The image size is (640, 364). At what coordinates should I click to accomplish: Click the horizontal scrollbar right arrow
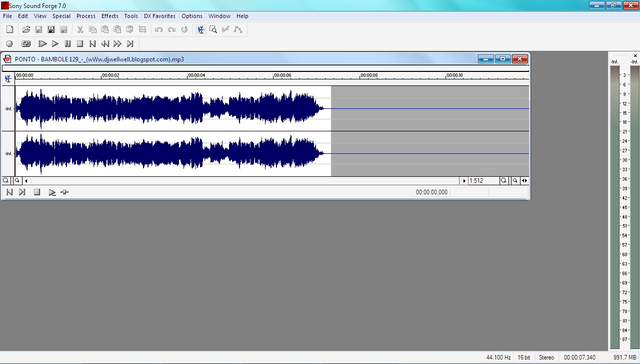click(x=464, y=181)
